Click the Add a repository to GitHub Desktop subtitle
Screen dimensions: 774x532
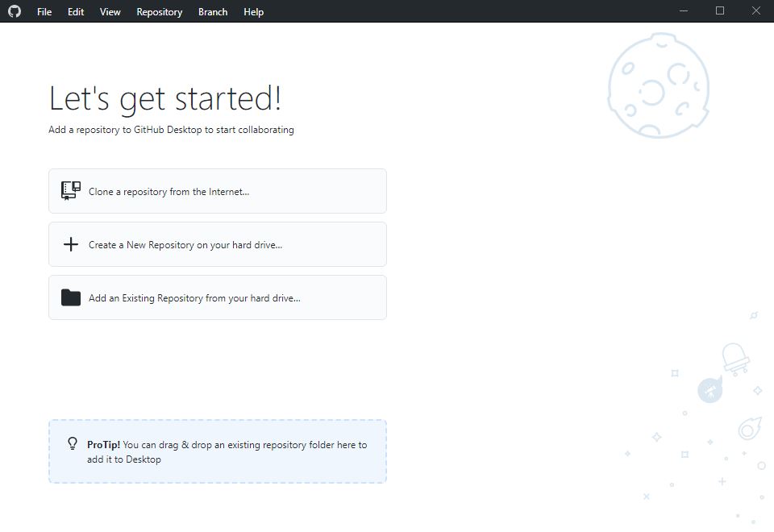click(x=171, y=129)
